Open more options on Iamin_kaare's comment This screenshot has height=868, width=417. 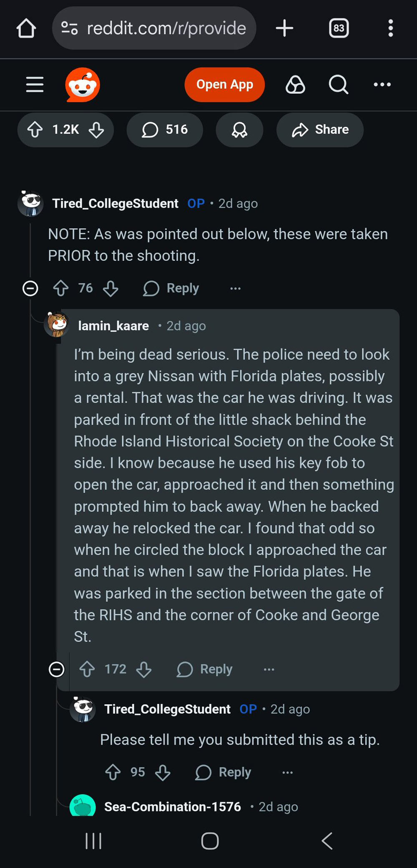(x=269, y=669)
